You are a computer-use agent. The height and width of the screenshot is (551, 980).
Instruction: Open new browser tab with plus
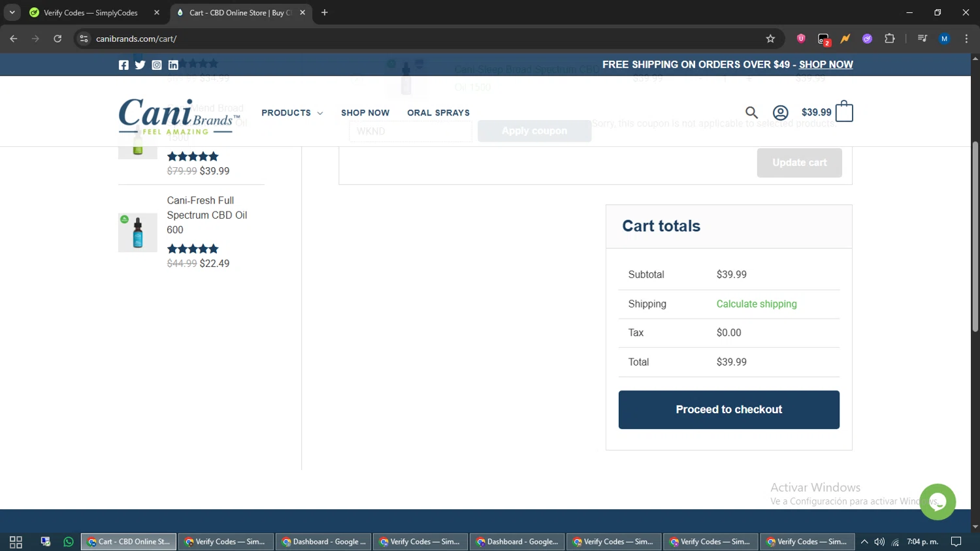(325, 12)
